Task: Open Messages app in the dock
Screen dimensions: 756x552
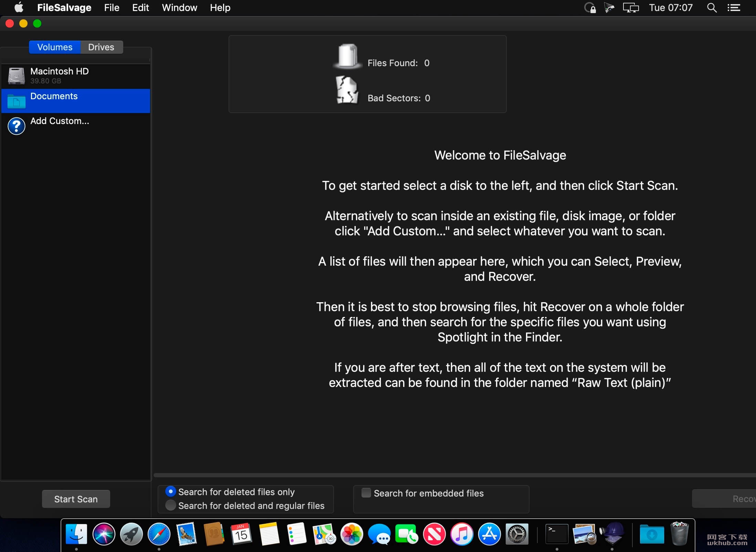Action: coord(379,534)
